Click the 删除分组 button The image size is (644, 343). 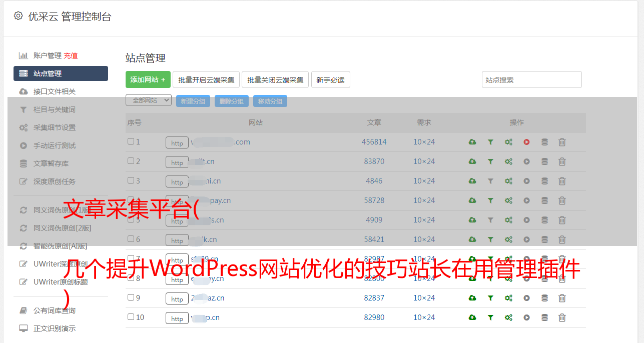pyautogui.click(x=231, y=101)
